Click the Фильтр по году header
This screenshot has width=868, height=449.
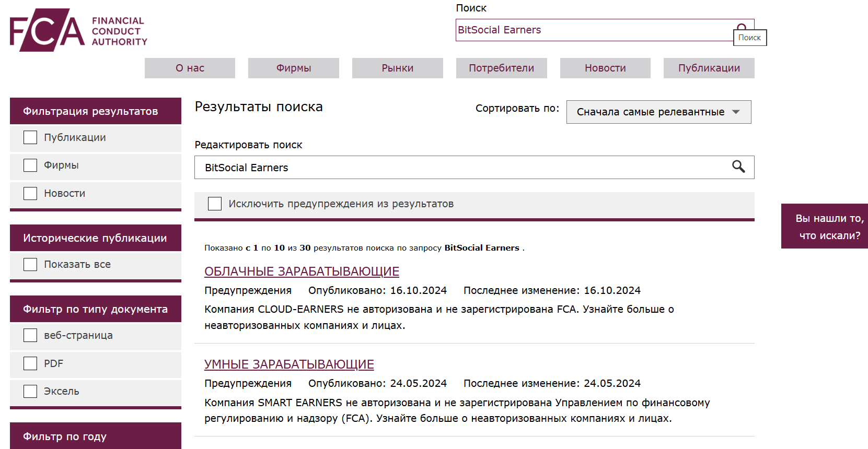coord(96,436)
